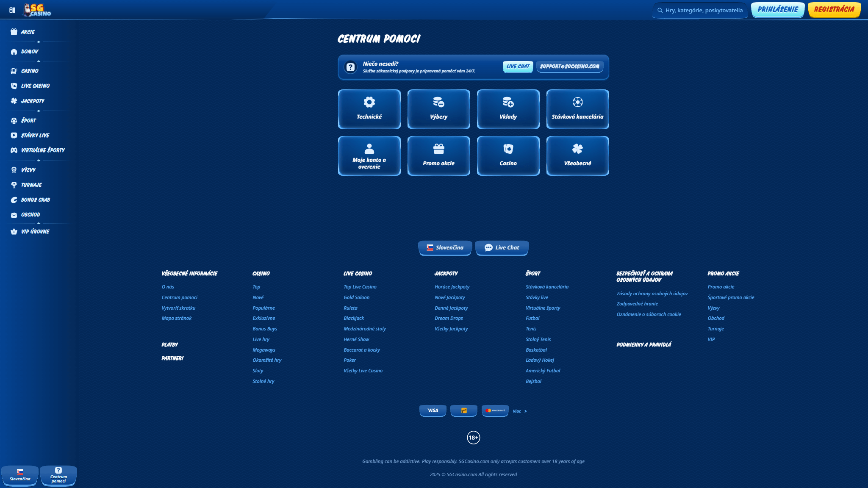Click the Registrácia button
This screenshot has height=488, width=868.
click(x=834, y=10)
